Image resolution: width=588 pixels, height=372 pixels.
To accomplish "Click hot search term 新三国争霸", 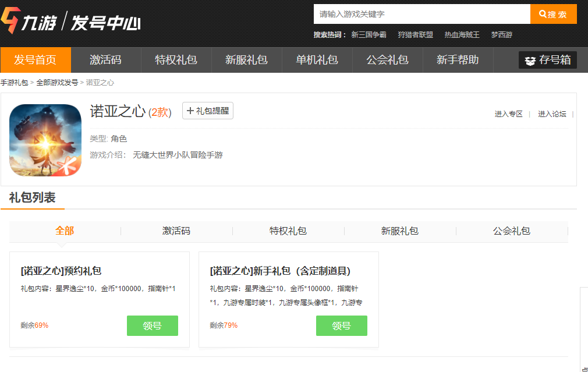I will (369, 35).
